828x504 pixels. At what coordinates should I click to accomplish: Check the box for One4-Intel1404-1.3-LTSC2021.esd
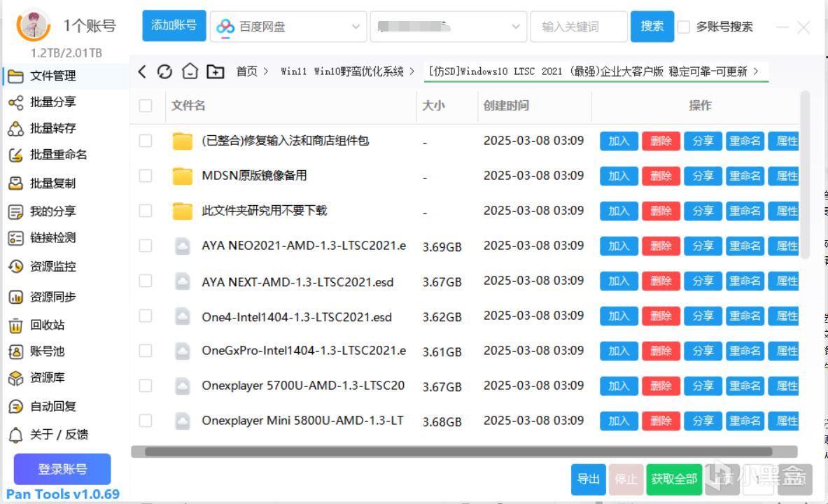[x=146, y=316]
